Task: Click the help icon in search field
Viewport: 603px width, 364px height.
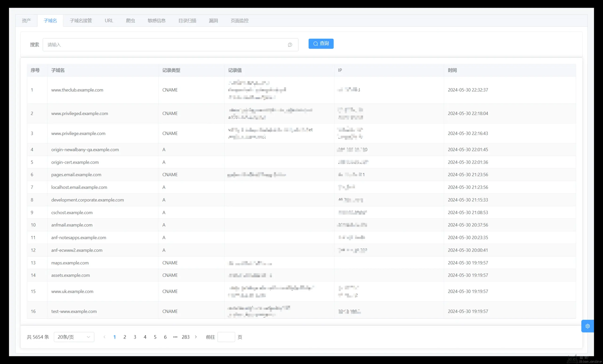Action: pos(290,45)
